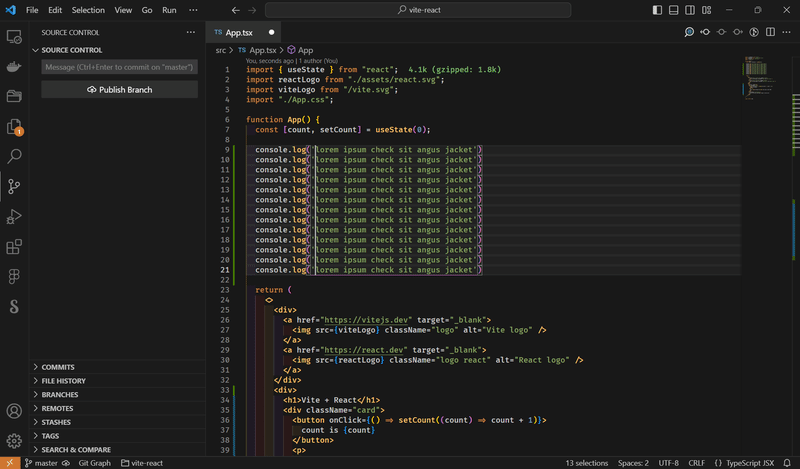800x469 pixels.
Task: Open the S-shaped extension icon in activity bar
Action: (14, 306)
